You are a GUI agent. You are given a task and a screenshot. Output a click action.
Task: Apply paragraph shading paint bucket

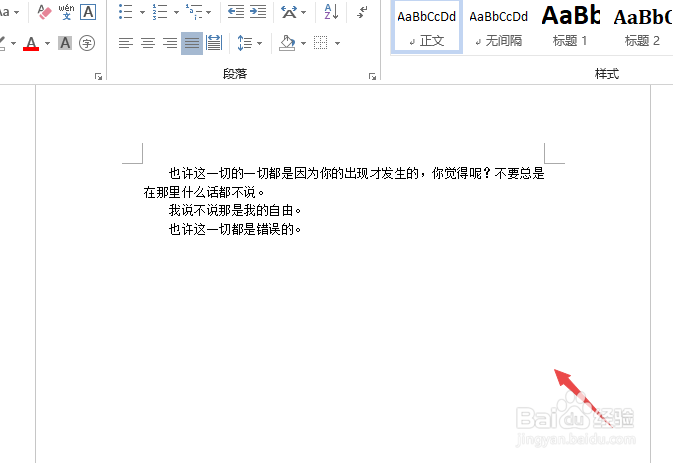tap(287, 43)
